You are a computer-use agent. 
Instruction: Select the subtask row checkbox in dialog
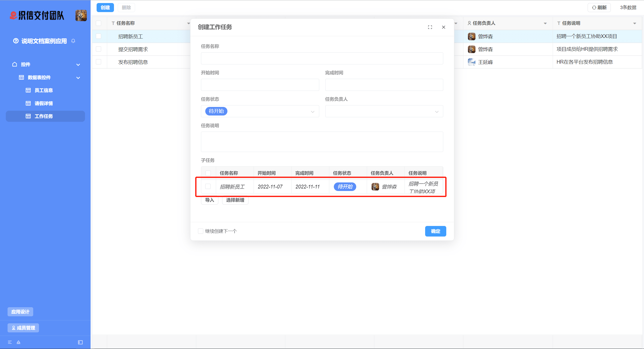(x=208, y=186)
